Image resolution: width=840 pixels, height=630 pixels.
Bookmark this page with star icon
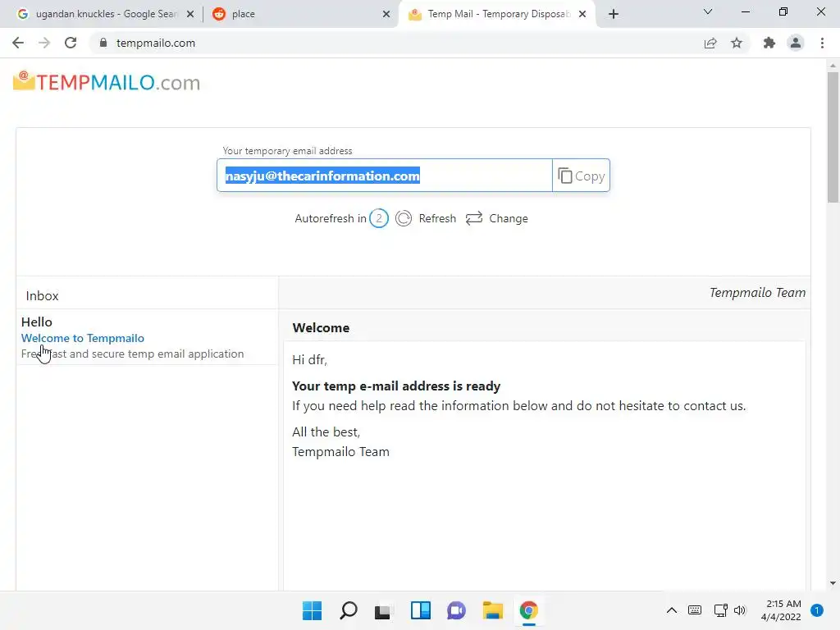tap(737, 43)
